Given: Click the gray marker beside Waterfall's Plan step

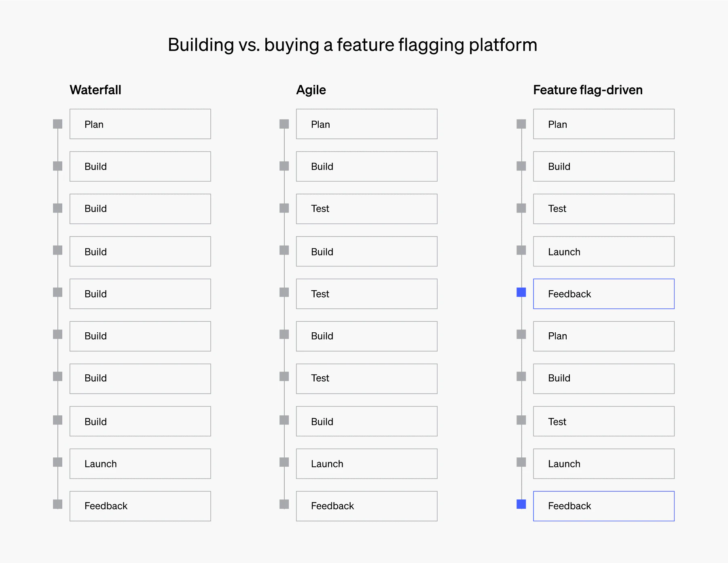Looking at the screenshot, I should coord(58,124).
